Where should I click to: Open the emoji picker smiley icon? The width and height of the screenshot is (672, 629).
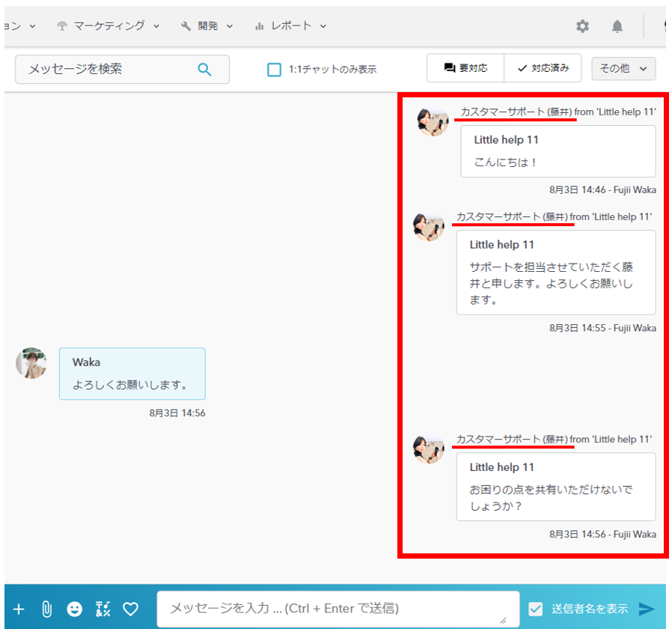[x=75, y=609]
